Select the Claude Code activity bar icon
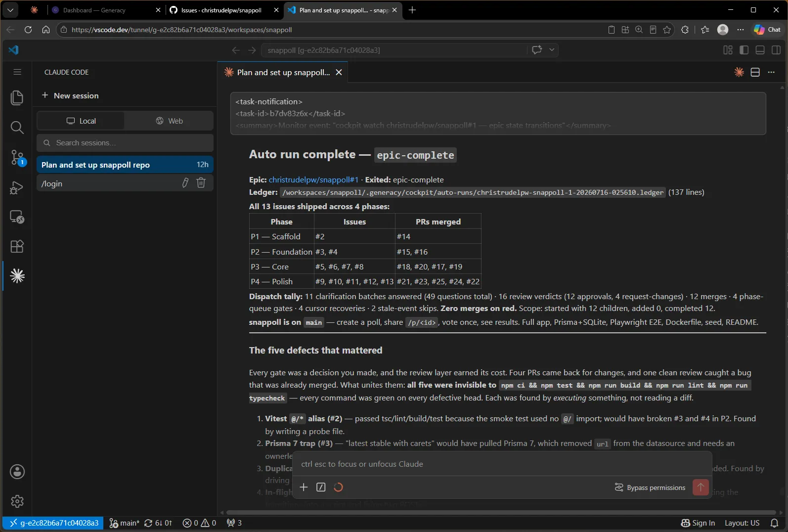 coord(17,276)
